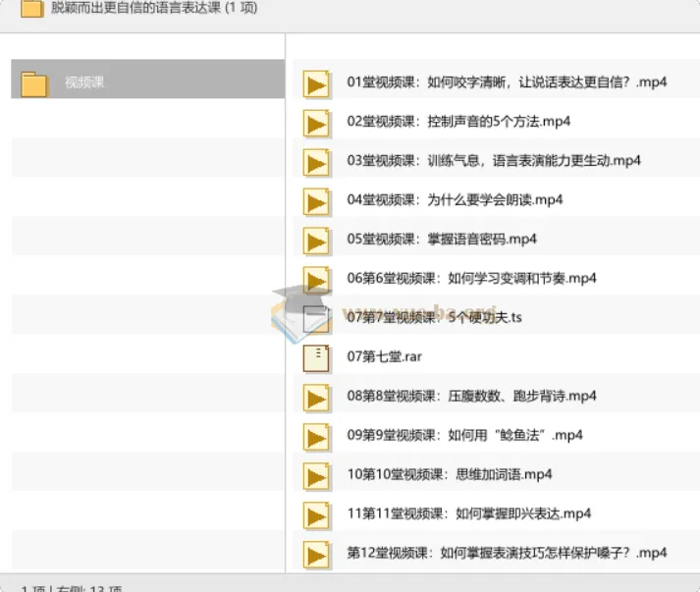The image size is (700, 592).
Task: Click the video icon beside 05堂视频课 掌握语音密码
Action: [x=316, y=242]
